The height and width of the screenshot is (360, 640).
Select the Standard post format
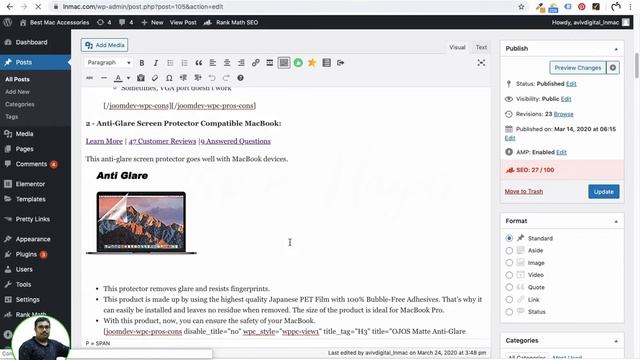[509, 238]
